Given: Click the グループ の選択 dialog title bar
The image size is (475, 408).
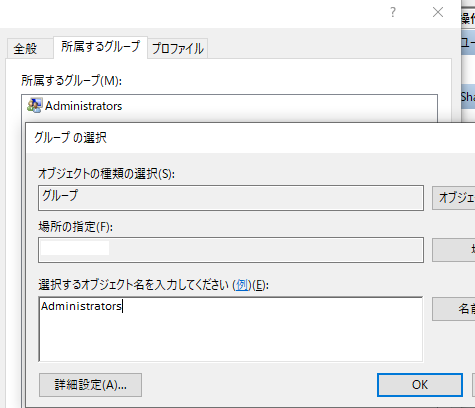Looking at the screenshot, I should pyautogui.click(x=250, y=138).
